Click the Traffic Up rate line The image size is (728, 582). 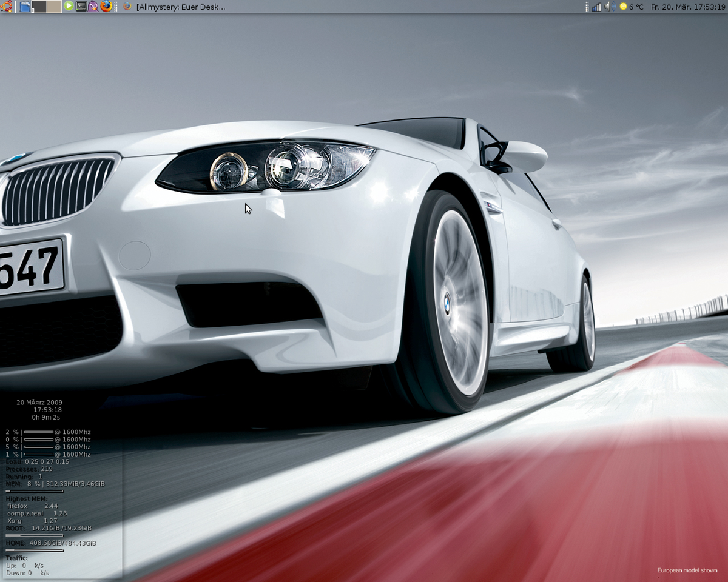point(25,566)
